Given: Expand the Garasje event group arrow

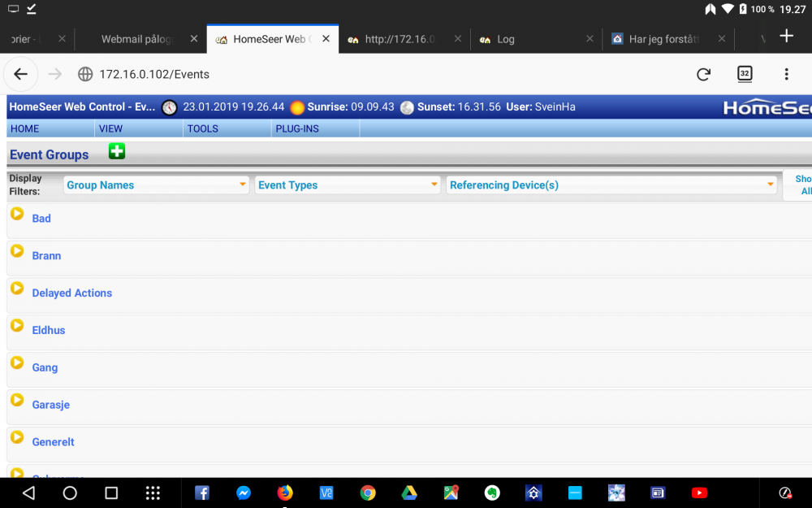Looking at the screenshot, I should pos(17,400).
